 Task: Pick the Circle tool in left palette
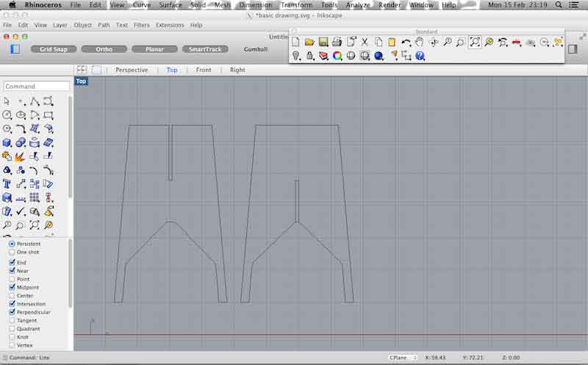[7, 115]
